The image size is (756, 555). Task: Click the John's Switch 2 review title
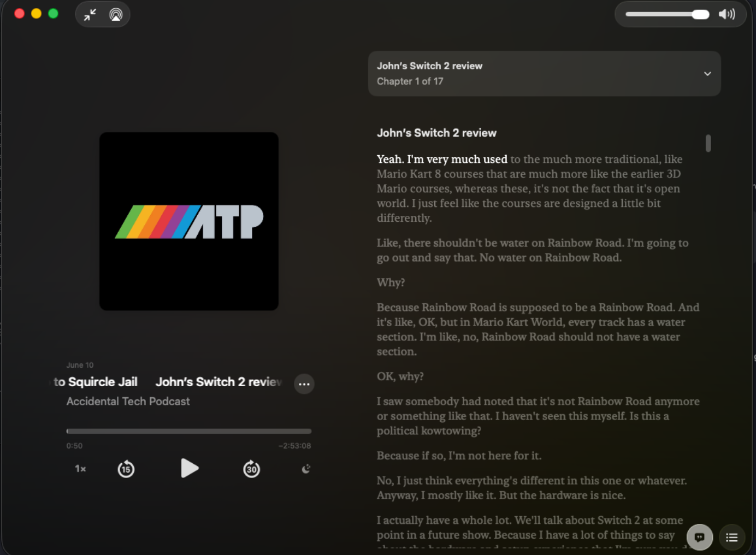pyautogui.click(x=219, y=382)
